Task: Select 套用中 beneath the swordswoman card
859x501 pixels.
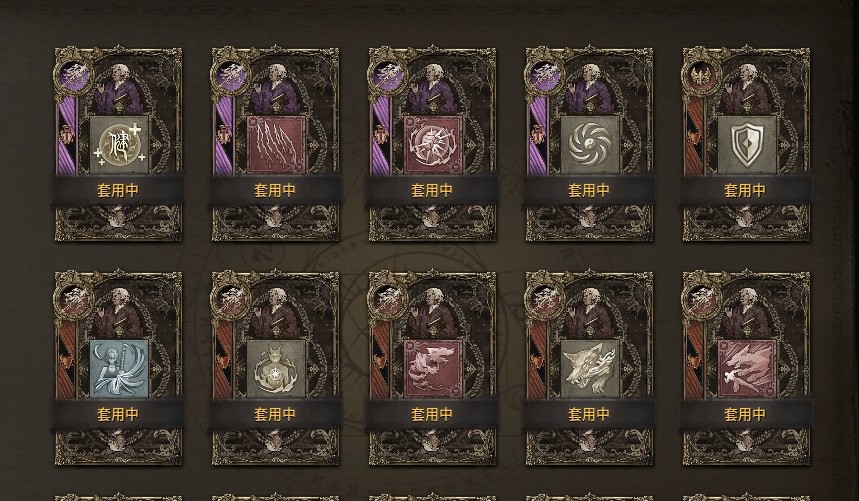Action: [118, 414]
